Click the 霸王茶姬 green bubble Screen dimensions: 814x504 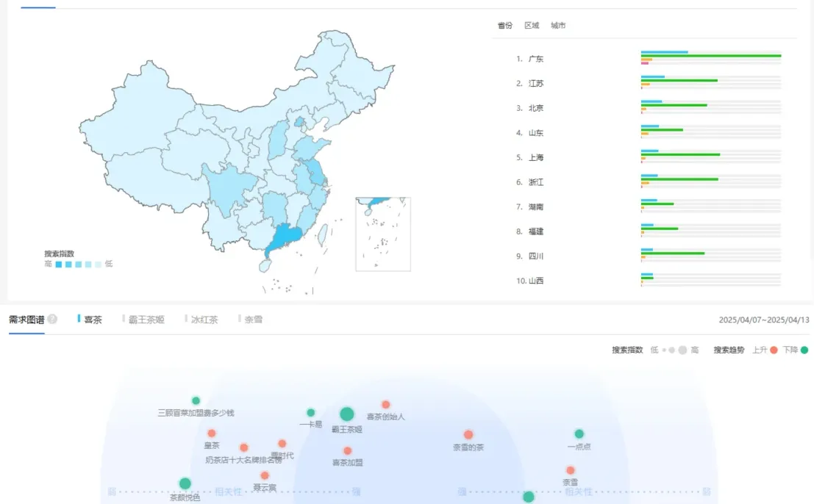click(347, 414)
